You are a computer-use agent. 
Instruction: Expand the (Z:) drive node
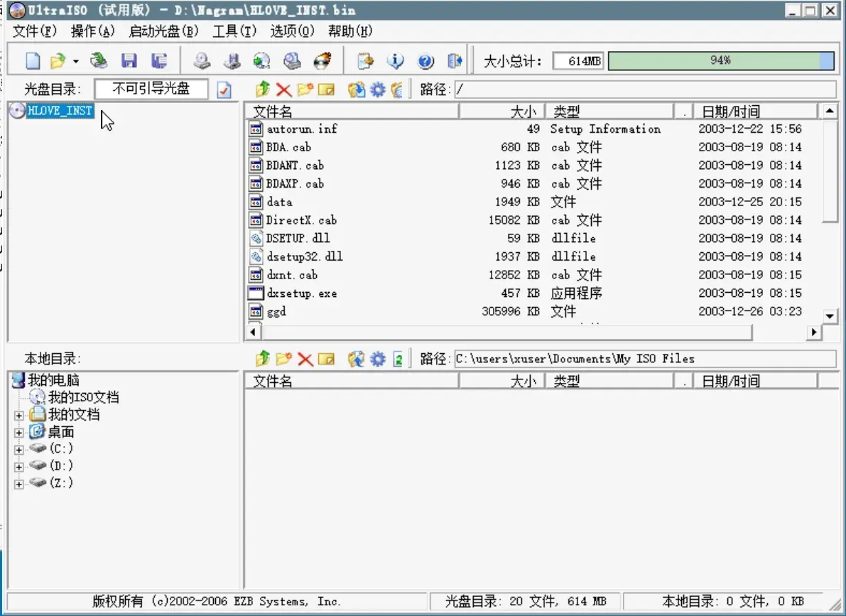point(19,485)
